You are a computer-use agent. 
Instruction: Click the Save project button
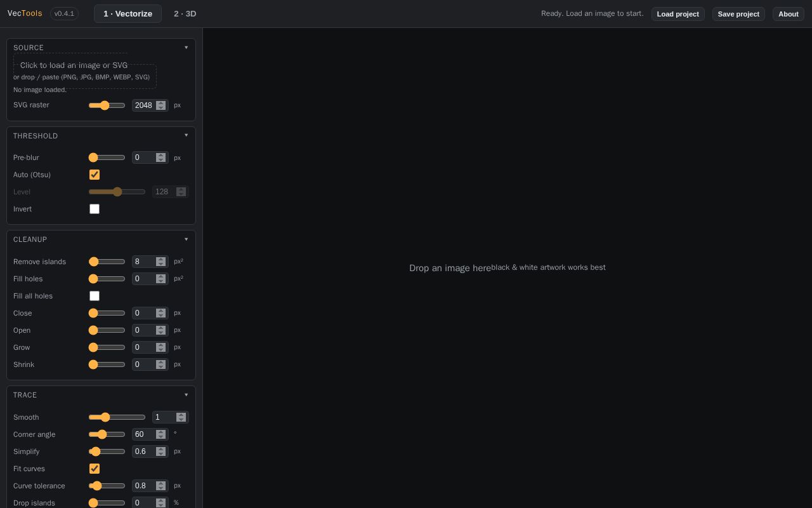tap(738, 14)
